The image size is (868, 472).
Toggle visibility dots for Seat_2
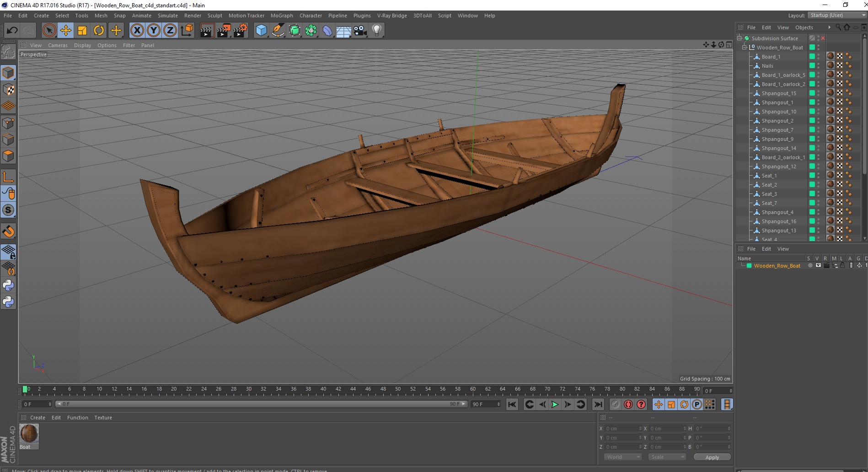819,185
